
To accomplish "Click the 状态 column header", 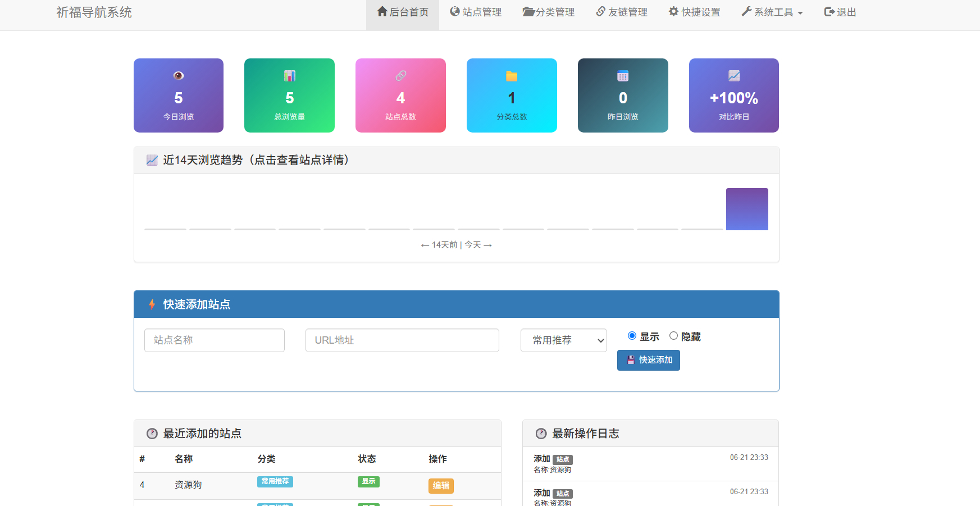I will point(367,459).
